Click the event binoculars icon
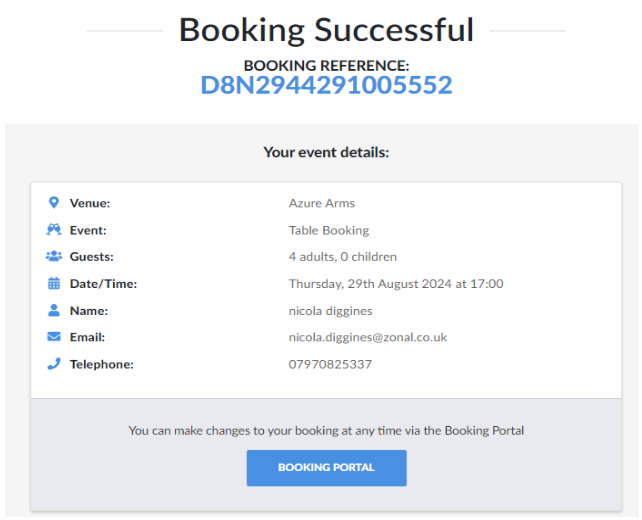Image resolution: width=642 pixels, height=520 pixels. [54, 230]
